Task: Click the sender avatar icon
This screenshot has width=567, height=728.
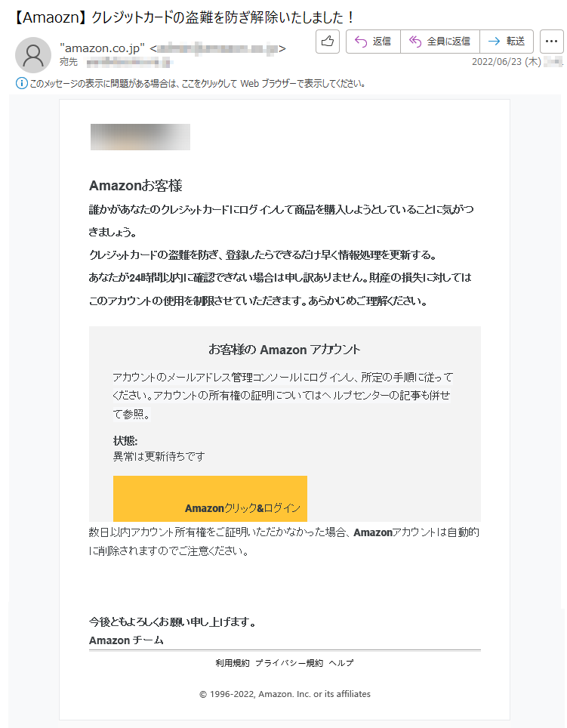Action: (33, 55)
